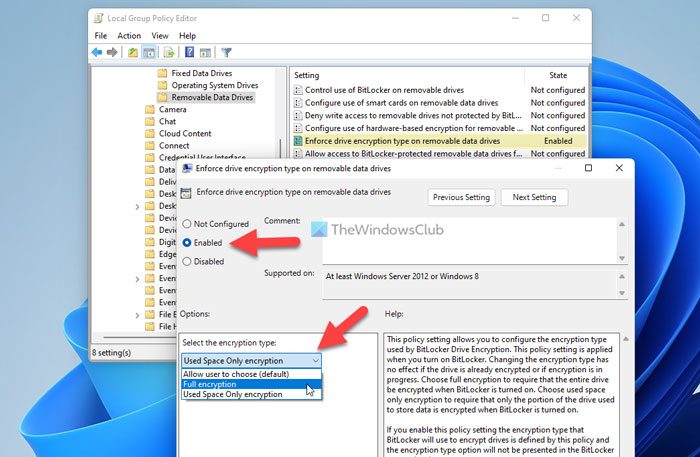700x457 pixels.
Task: Open the View menu
Action: pyautogui.click(x=160, y=36)
